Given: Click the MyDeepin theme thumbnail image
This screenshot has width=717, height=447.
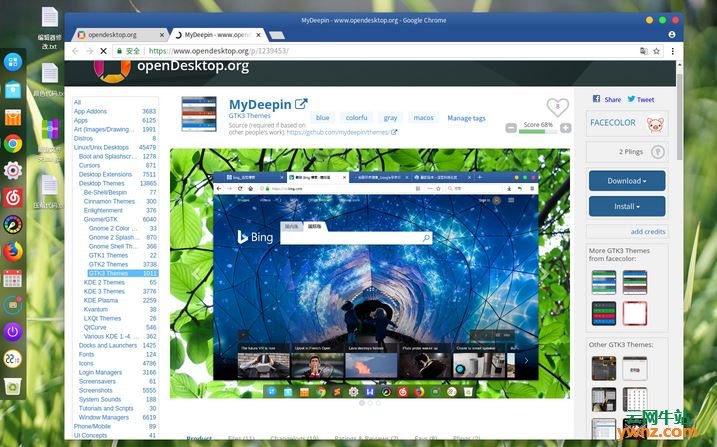Looking at the screenshot, I should tap(199, 114).
